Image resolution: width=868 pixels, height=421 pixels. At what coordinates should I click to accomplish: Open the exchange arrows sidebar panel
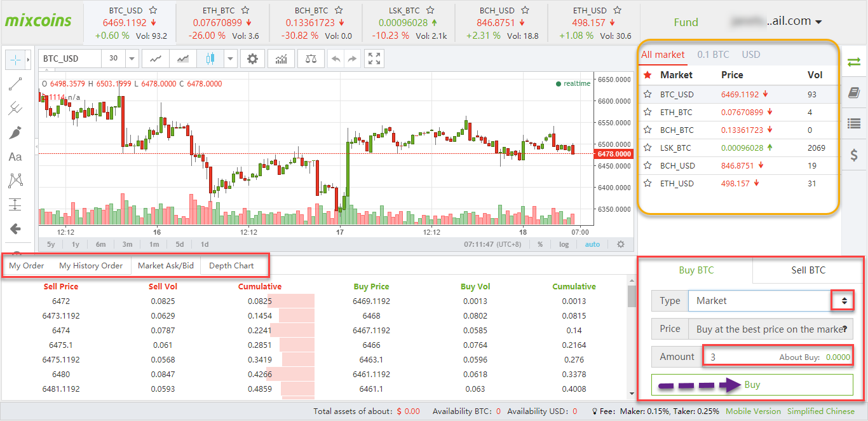coord(854,62)
